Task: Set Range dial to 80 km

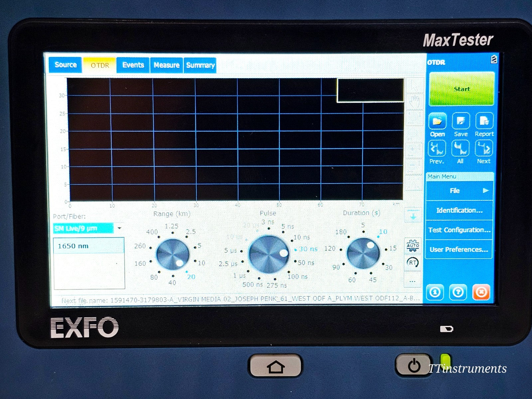Action: 154,277
